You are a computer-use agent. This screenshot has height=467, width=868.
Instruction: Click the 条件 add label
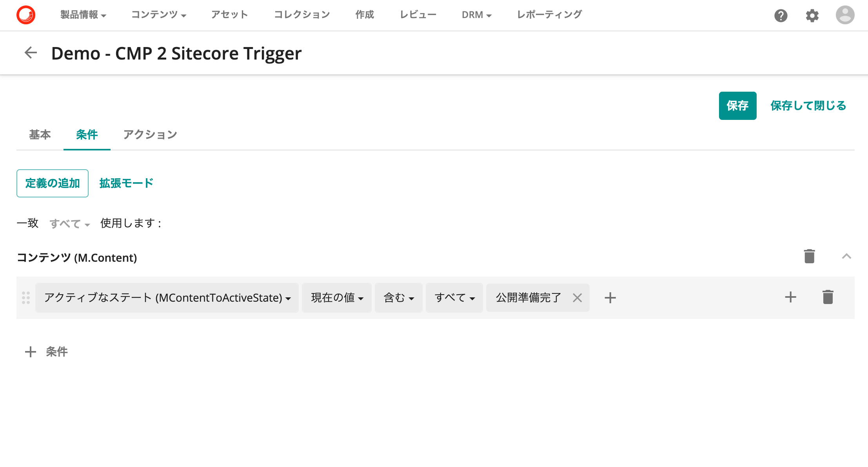point(57,352)
